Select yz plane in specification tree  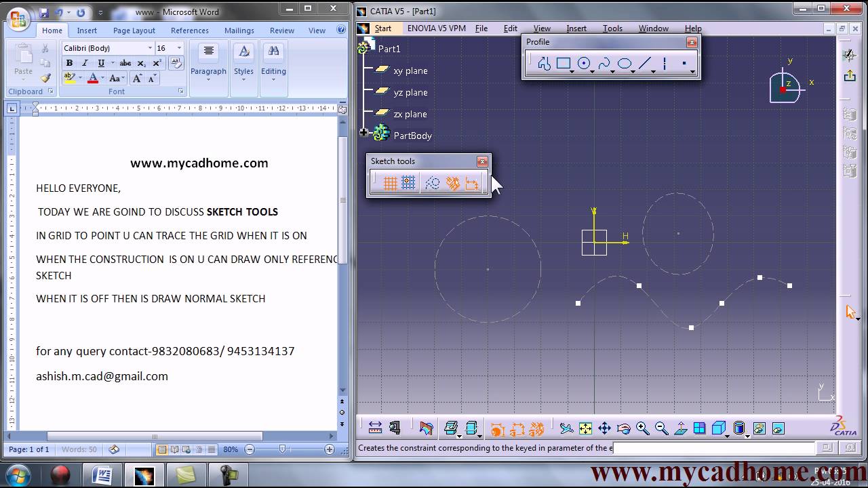click(410, 92)
